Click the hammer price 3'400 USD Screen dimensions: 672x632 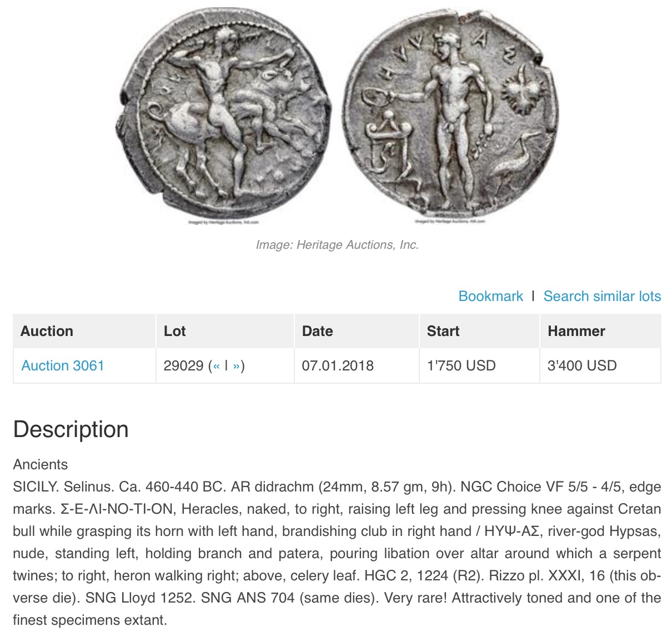click(x=582, y=366)
